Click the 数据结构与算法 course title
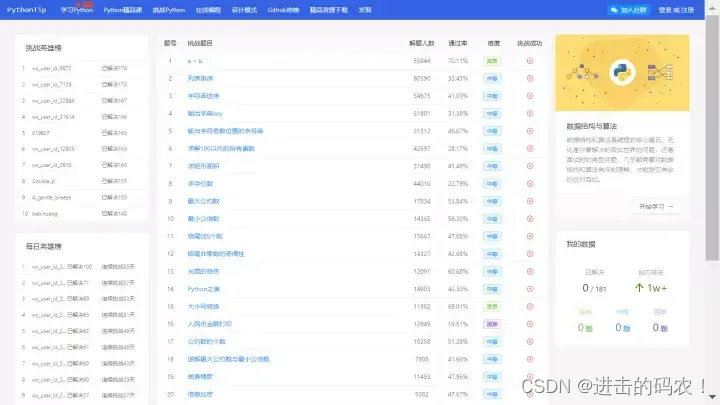Screen dimensions: 720x405 click(591, 126)
